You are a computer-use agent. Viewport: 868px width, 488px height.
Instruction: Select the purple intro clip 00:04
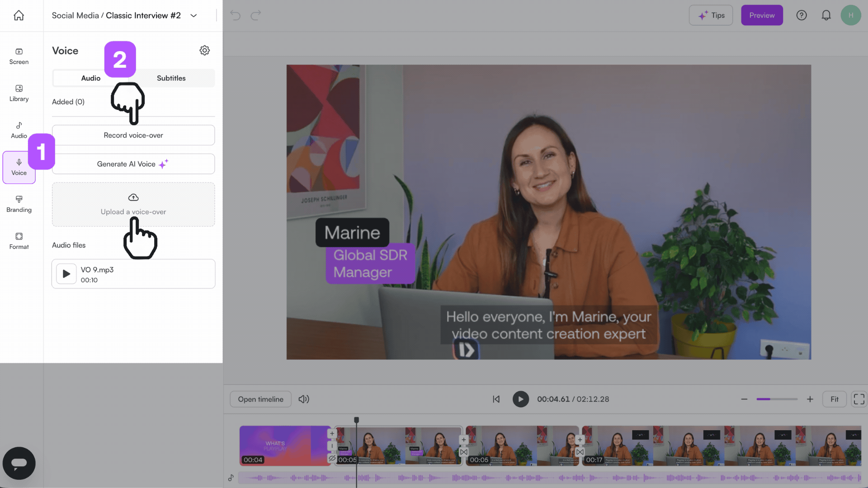coord(285,446)
